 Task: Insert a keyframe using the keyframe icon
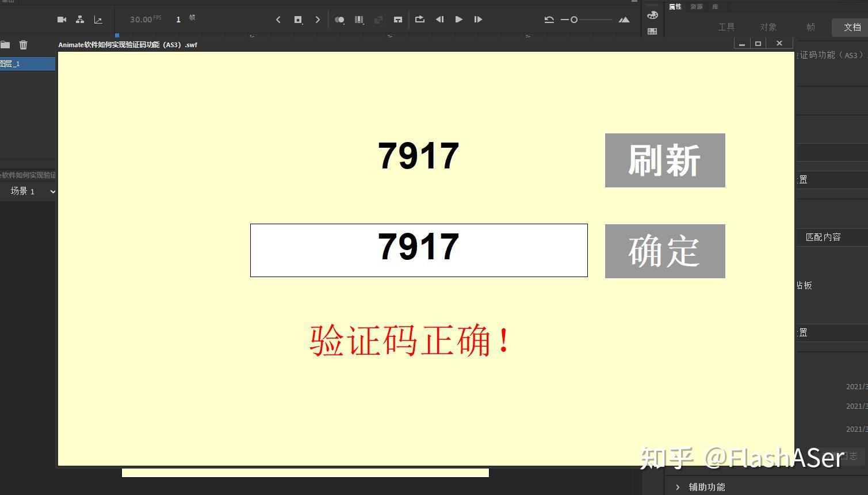coord(298,19)
